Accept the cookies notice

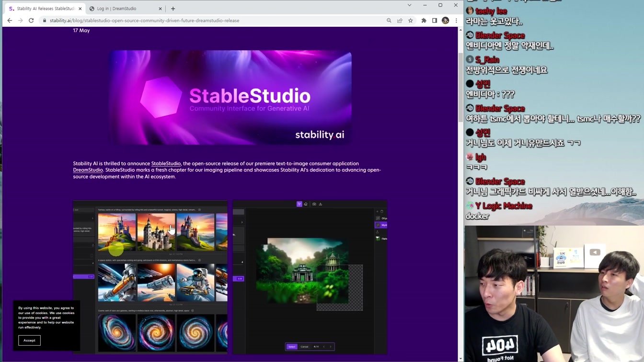coord(29,340)
